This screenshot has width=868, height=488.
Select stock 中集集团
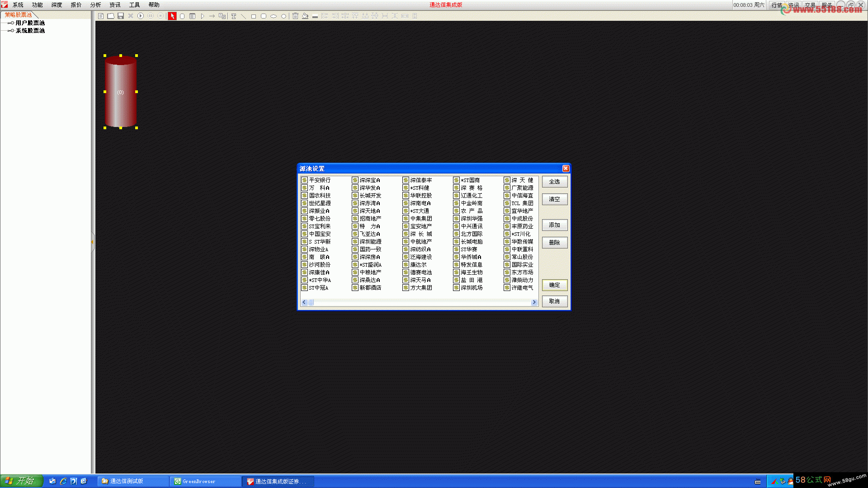point(417,219)
